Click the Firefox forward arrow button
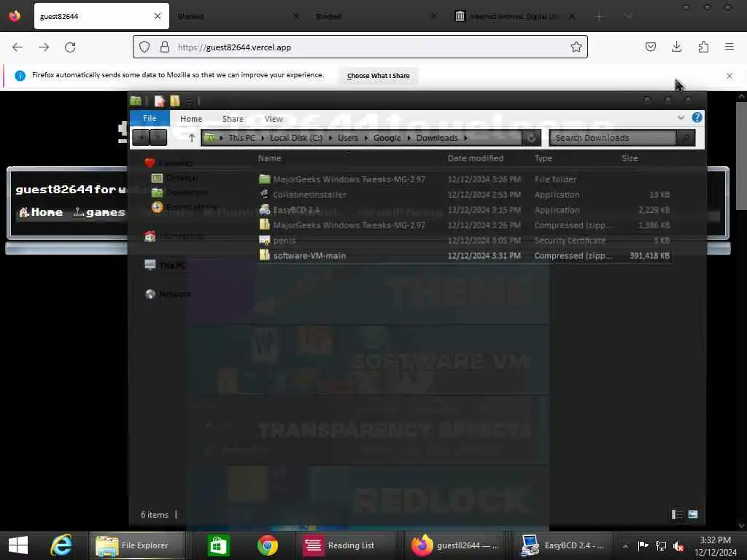This screenshot has height=560, width=747. (x=44, y=47)
